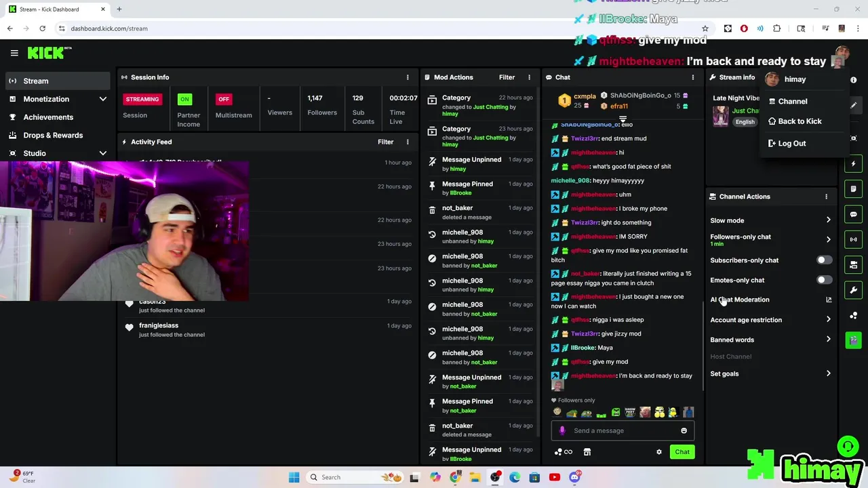This screenshot has width=868, height=488.
Task: Click the Just Chatting category thumbnail in Stream info
Action: 720,116
